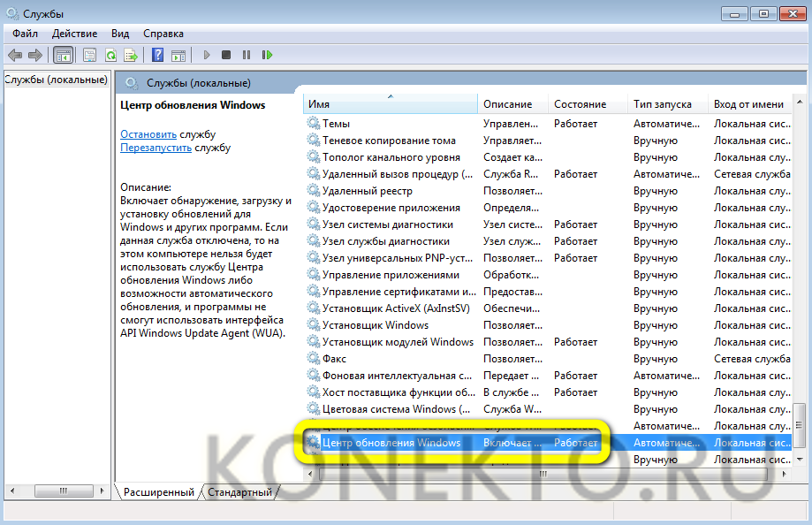This screenshot has height=525, width=812.
Task: Click the Export list toolbar icon
Action: tap(131, 55)
